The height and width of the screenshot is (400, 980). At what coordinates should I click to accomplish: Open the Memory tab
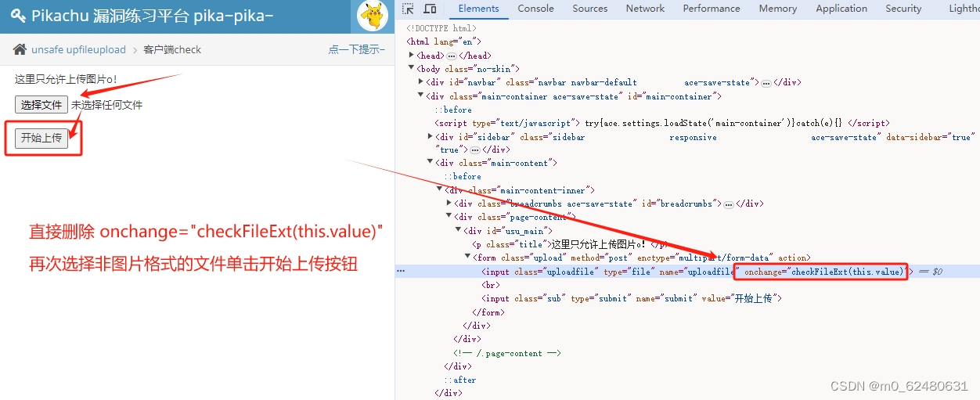(x=777, y=9)
